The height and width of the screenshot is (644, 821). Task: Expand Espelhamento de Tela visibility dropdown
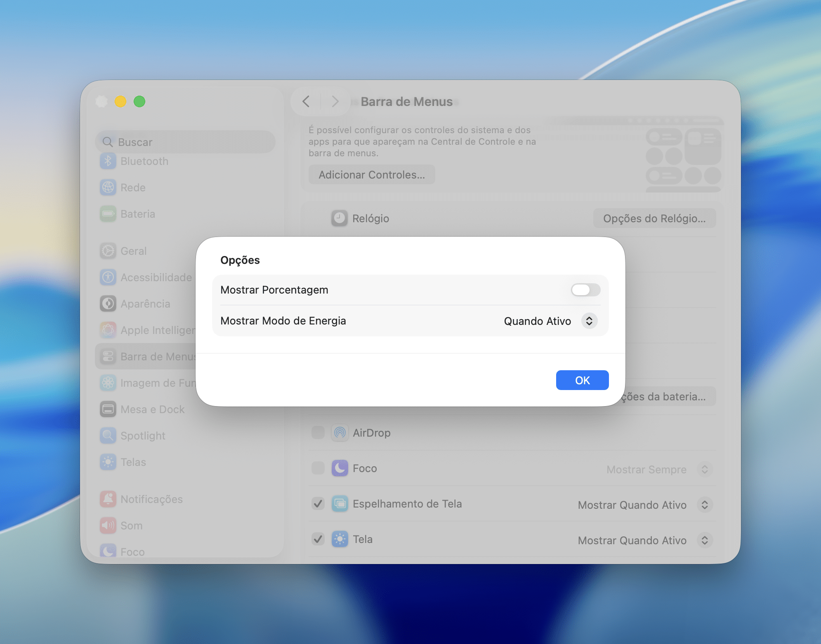click(x=704, y=505)
